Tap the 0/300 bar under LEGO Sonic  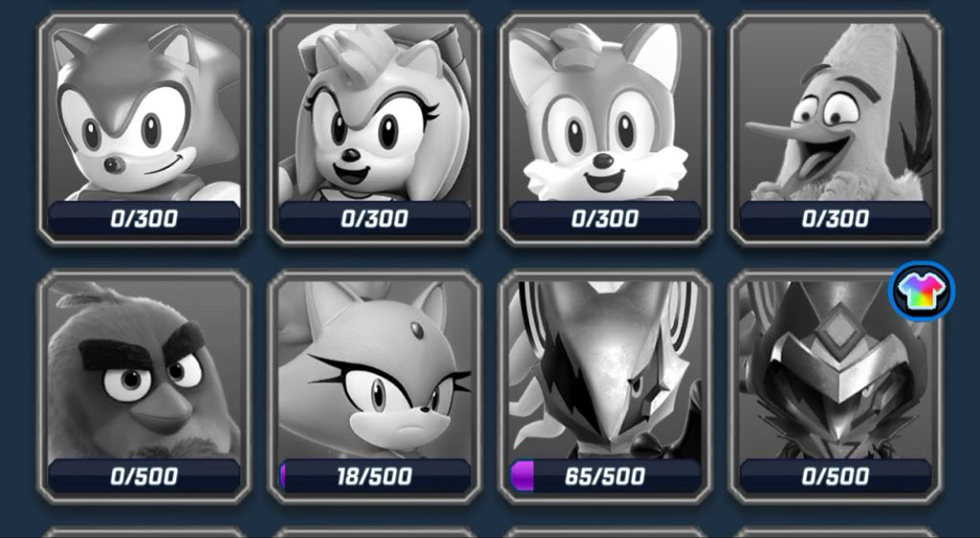(x=145, y=218)
